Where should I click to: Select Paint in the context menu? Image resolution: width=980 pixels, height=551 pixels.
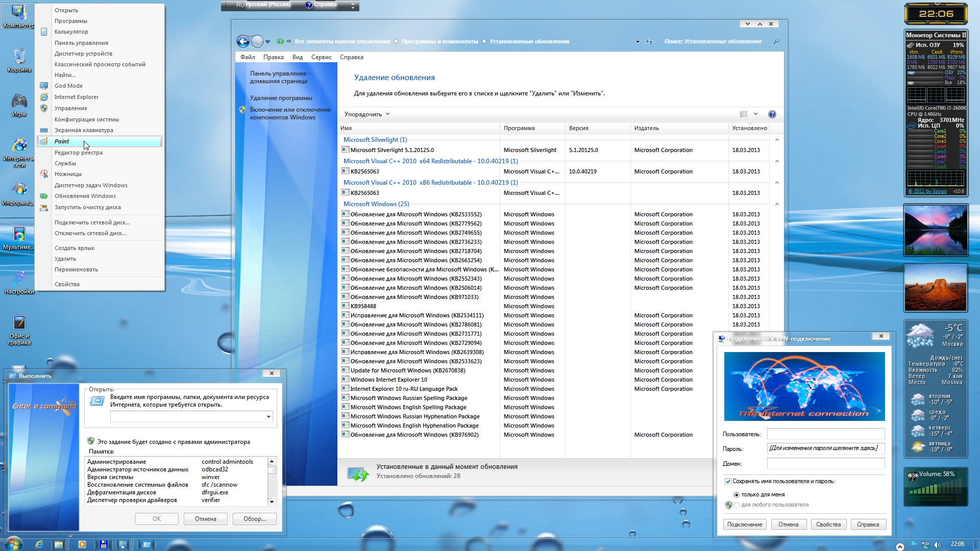[100, 141]
